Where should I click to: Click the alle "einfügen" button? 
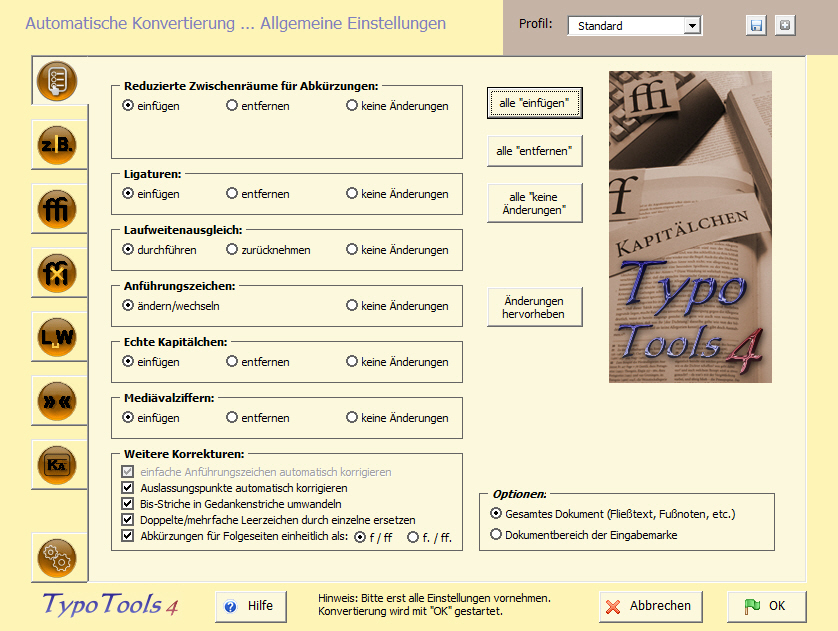pos(534,103)
